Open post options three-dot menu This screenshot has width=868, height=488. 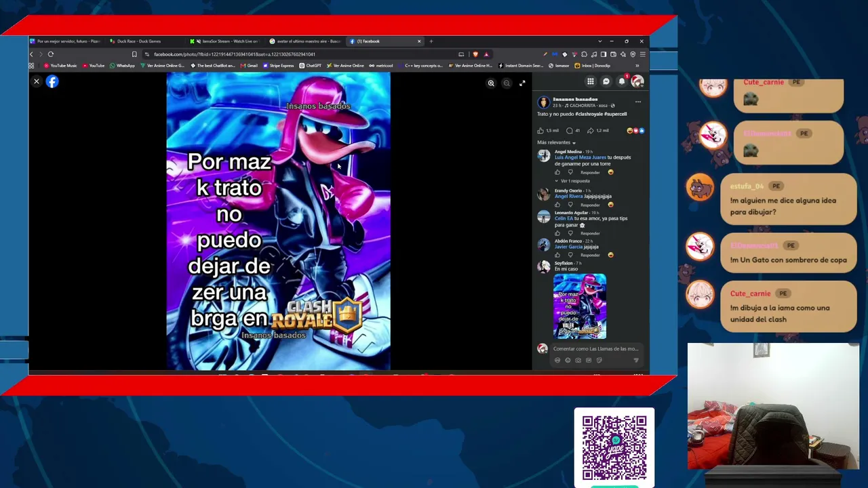tap(638, 102)
